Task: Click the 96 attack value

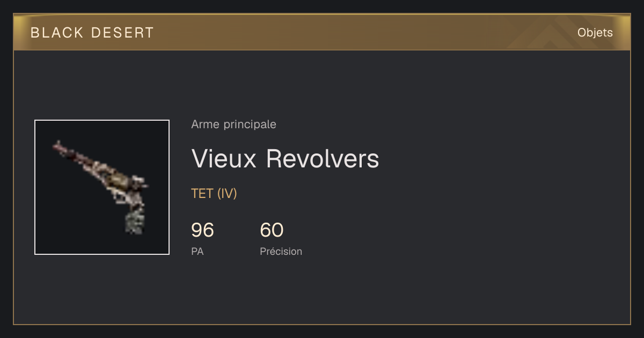Action: click(x=202, y=230)
